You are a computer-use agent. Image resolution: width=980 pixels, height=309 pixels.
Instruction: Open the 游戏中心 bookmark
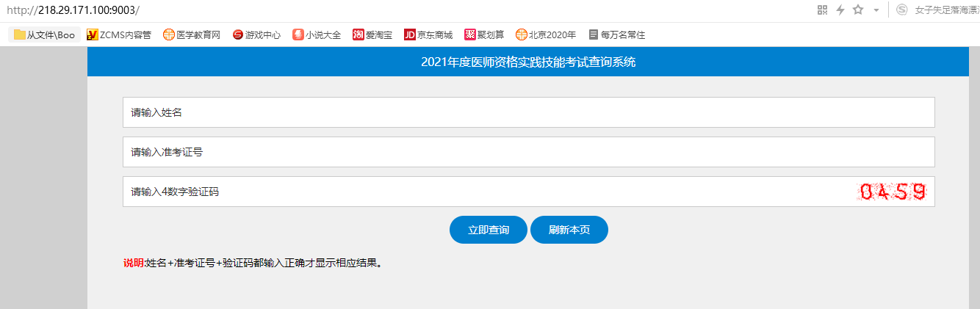tap(256, 34)
